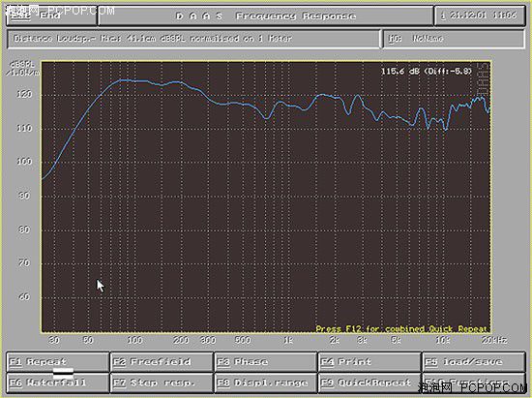Select the Distance Loudsp.-Mic info field
This screenshot has width=532, height=398.
point(193,39)
